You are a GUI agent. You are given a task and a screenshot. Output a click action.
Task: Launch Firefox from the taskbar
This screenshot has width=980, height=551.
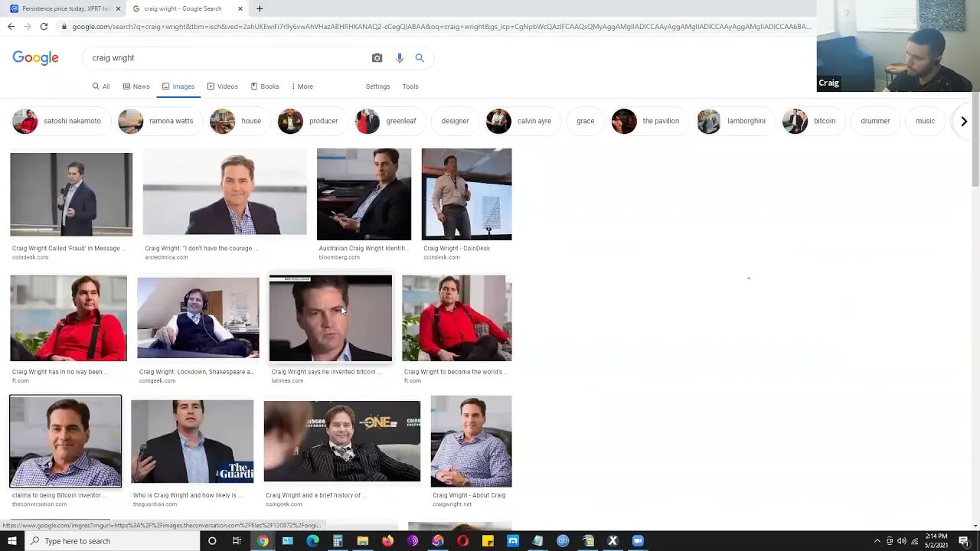387,541
